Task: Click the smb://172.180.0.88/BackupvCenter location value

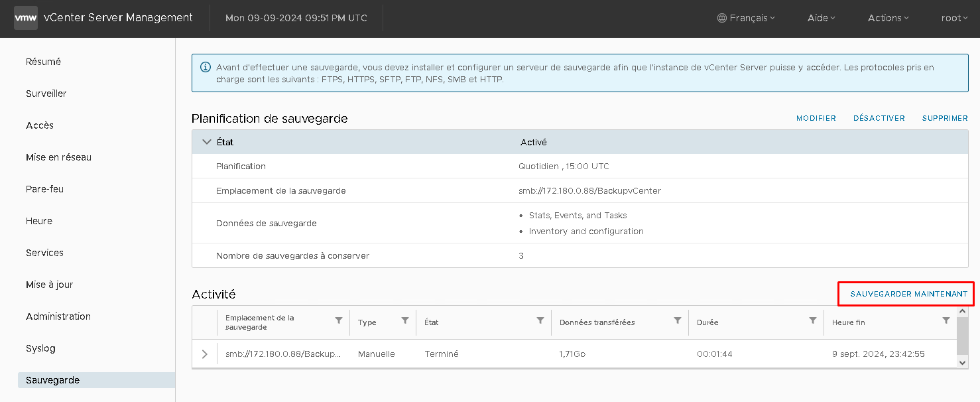Action: (x=589, y=190)
